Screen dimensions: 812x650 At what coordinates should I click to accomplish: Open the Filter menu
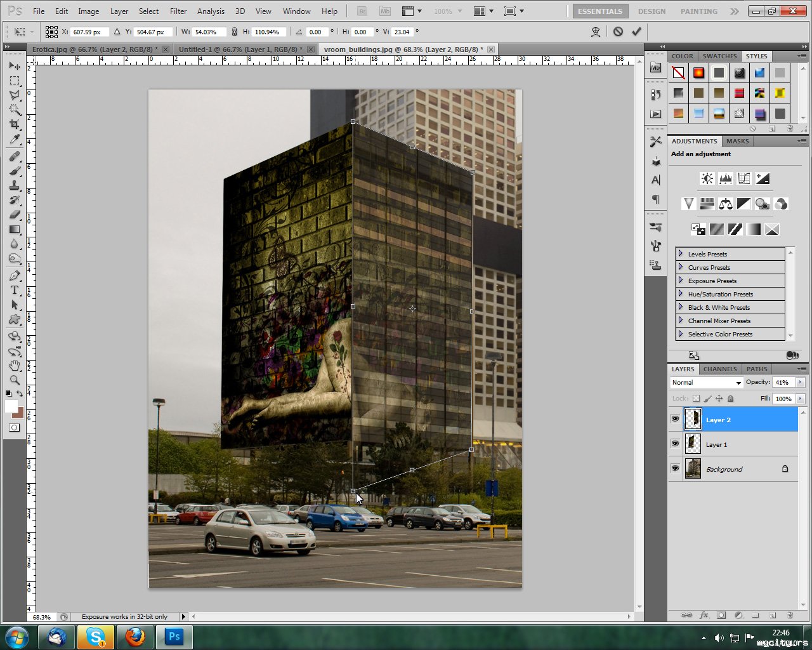(178, 11)
